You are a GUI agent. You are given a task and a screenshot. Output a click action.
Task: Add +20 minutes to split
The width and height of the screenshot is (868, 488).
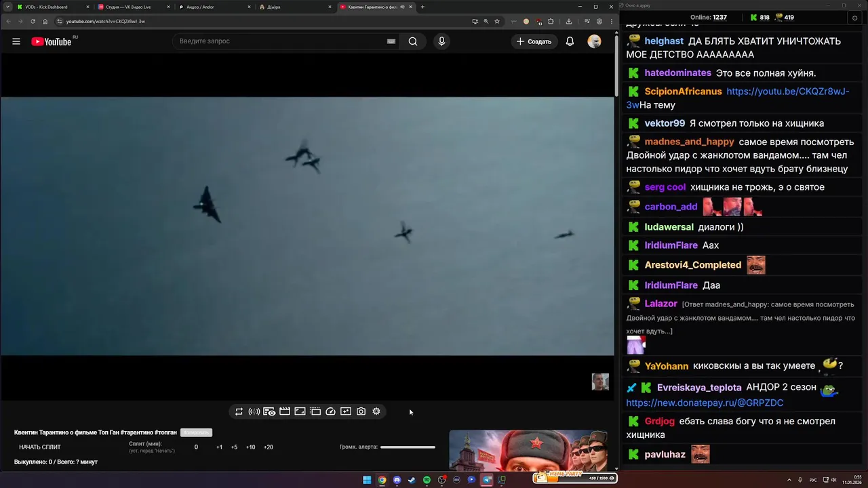point(268,447)
